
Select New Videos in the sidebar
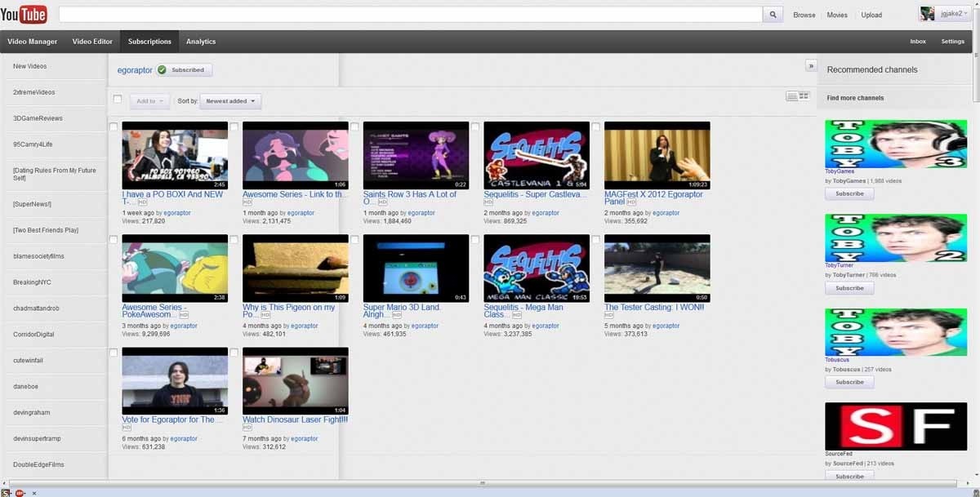pyautogui.click(x=30, y=66)
